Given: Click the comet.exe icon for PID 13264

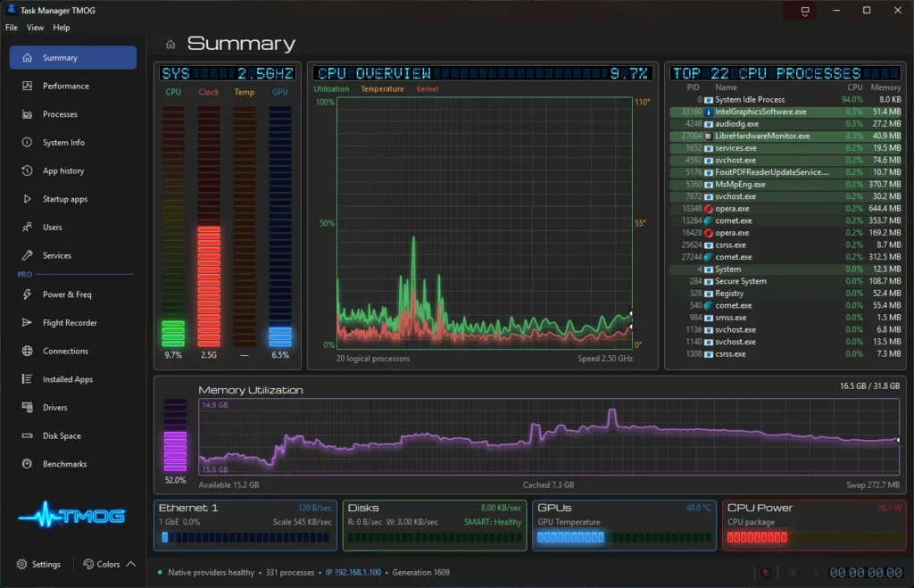Looking at the screenshot, I should (709, 221).
